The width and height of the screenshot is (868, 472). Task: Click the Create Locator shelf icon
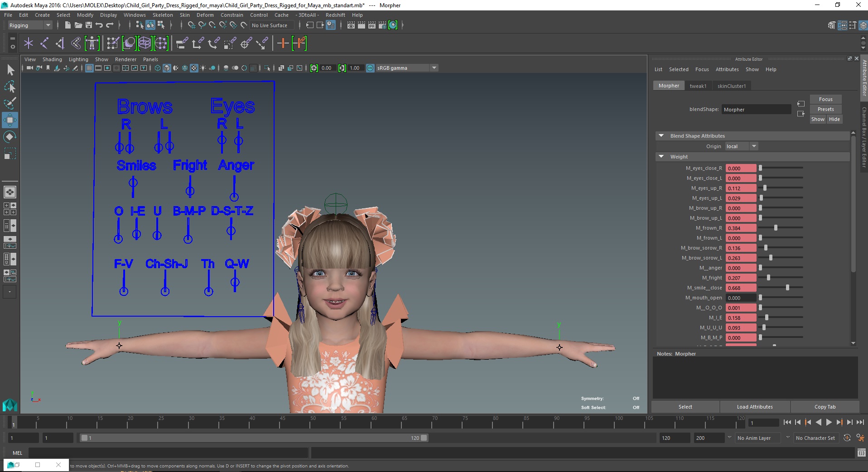(x=29, y=43)
